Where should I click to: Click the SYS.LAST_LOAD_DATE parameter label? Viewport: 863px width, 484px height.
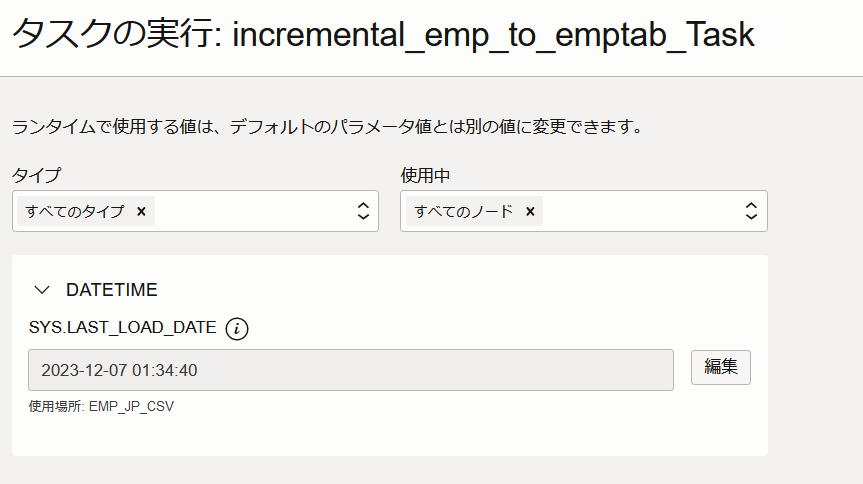click(122, 328)
